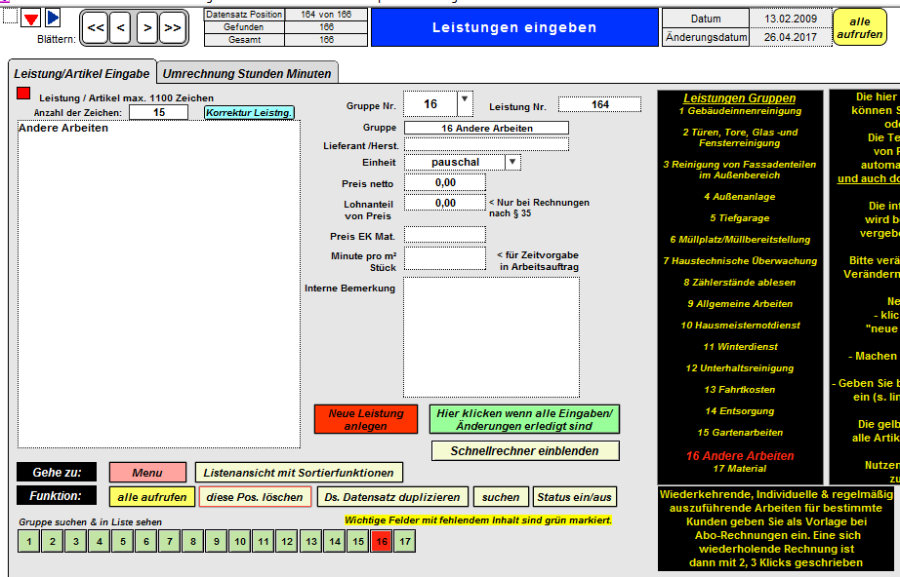
Task: Switch to Umrechnung Stunden Minuten tab
Action: click(x=247, y=74)
